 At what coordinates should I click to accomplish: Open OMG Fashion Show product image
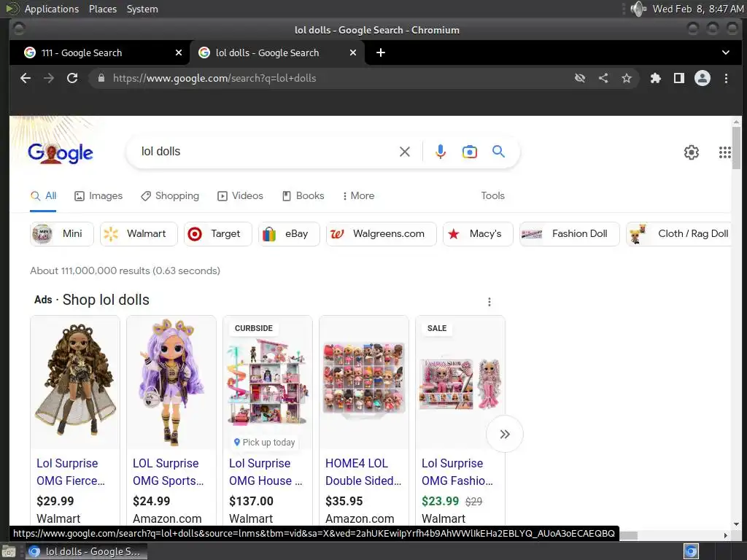pos(460,384)
